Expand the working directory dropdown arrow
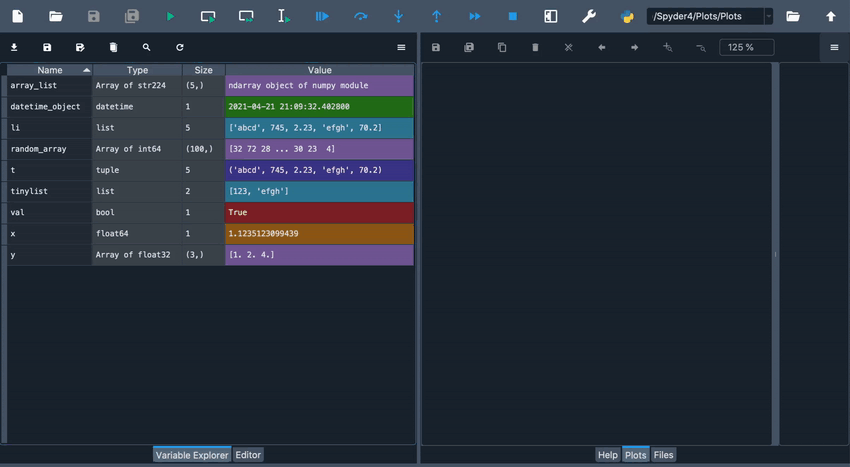The height and width of the screenshot is (467, 850). tap(769, 16)
